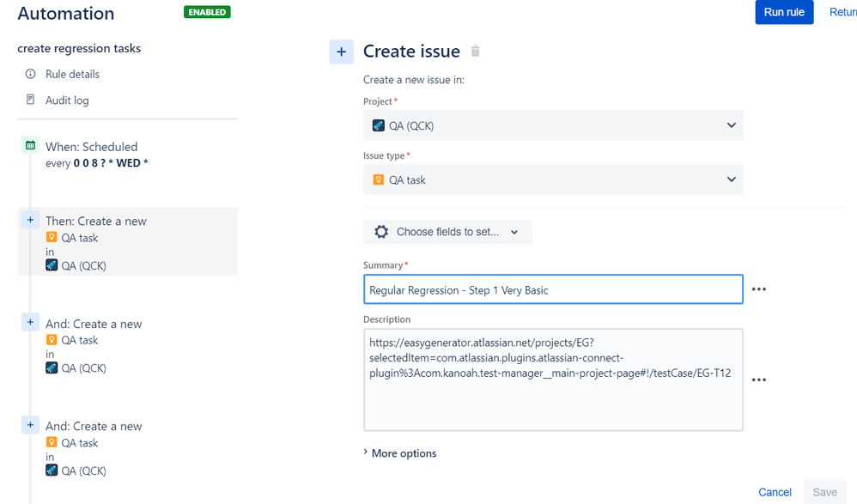This screenshot has height=504, width=857.
Task: Click the ENABLED status badge
Action: pos(207,12)
